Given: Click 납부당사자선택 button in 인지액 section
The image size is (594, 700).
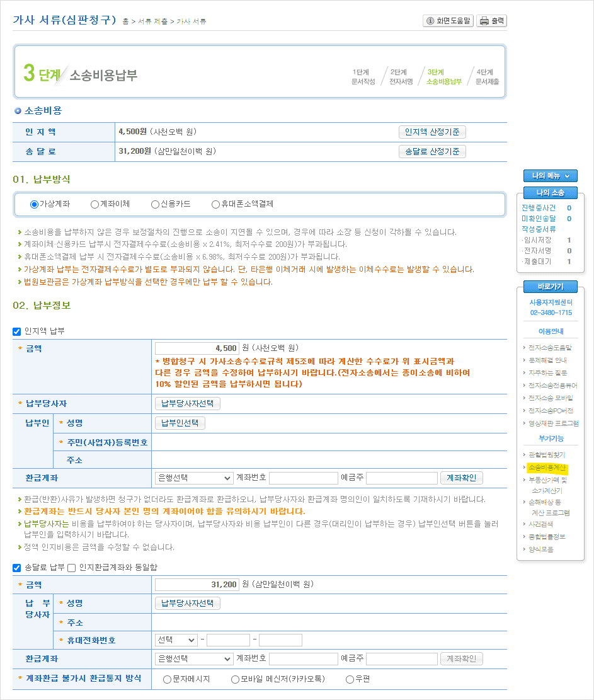Looking at the screenshot, I should (x=188, y=404).
